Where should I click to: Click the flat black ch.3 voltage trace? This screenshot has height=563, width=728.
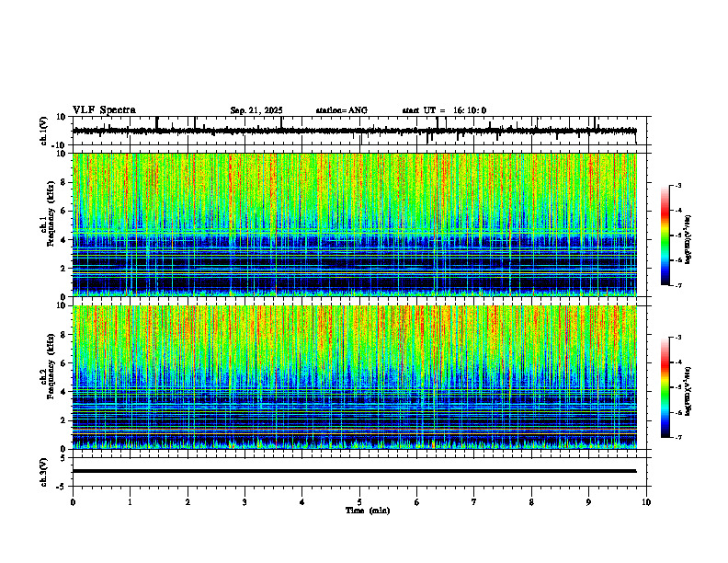click(354, 471)
